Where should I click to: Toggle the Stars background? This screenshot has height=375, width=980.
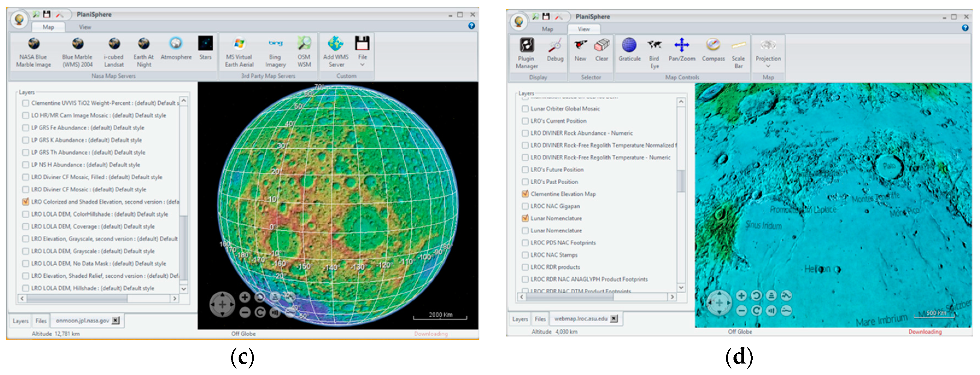point(206,49)
